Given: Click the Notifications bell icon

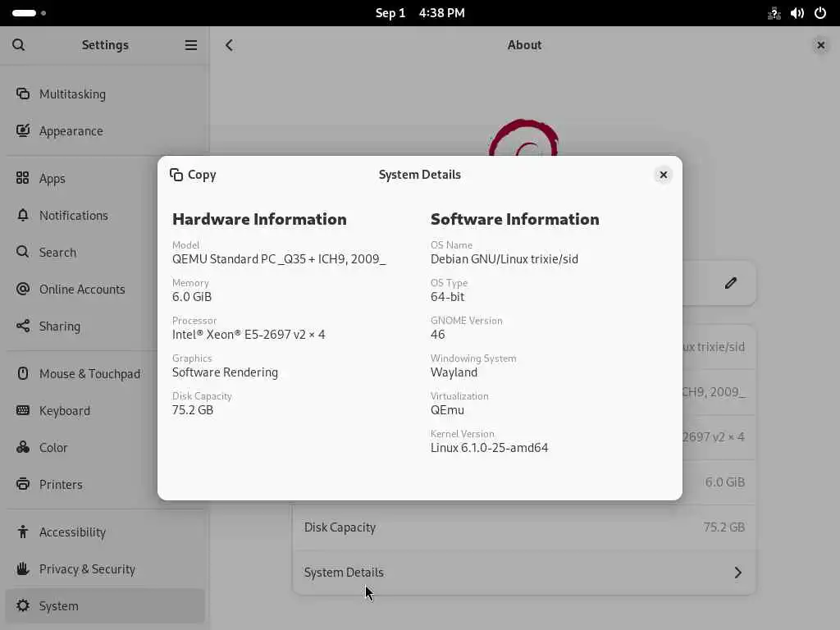Looking at the screenshot, I should [22, 215].
